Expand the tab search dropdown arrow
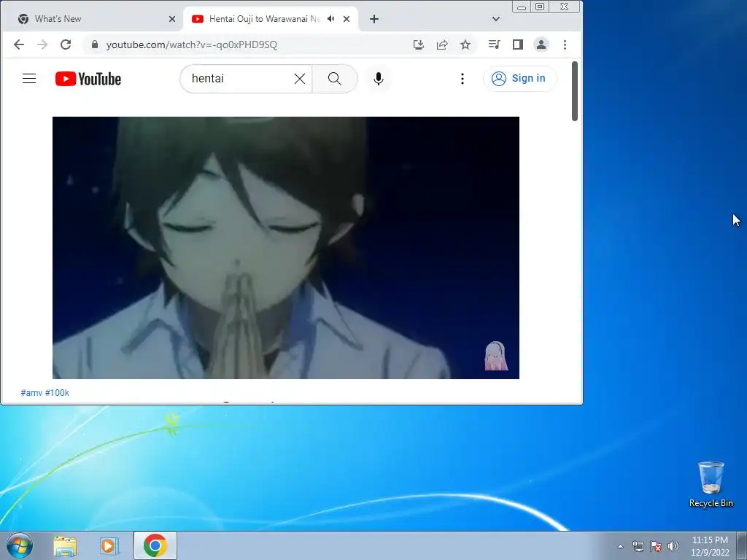This screenshot has height=560, width=747. click(x=496, y=19)
